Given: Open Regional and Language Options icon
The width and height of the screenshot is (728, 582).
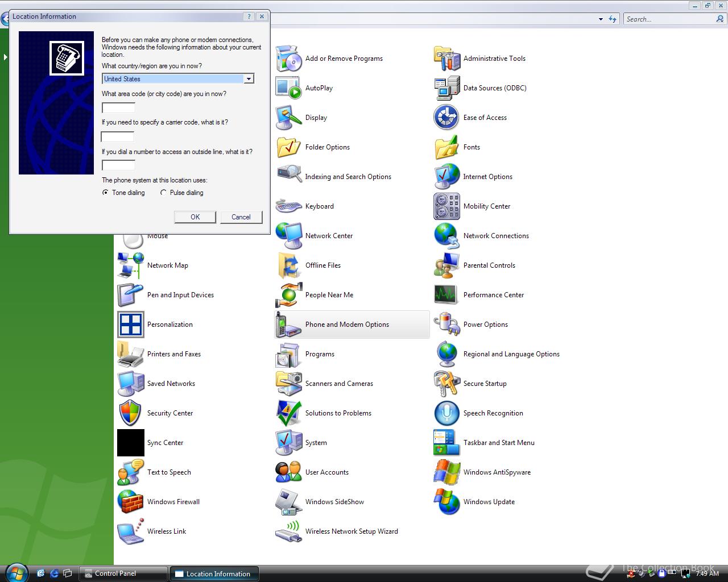Looking at the screenshot, I should point(447,354).
